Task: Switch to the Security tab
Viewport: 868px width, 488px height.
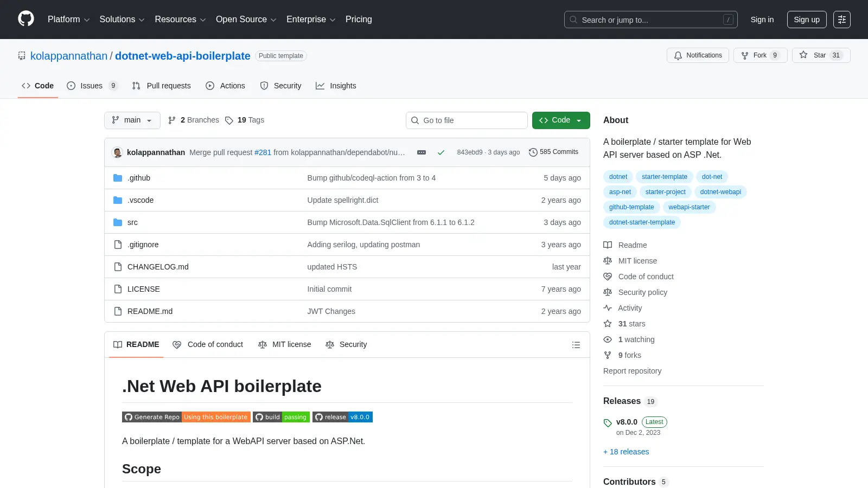Action: [x=280, y=86]
